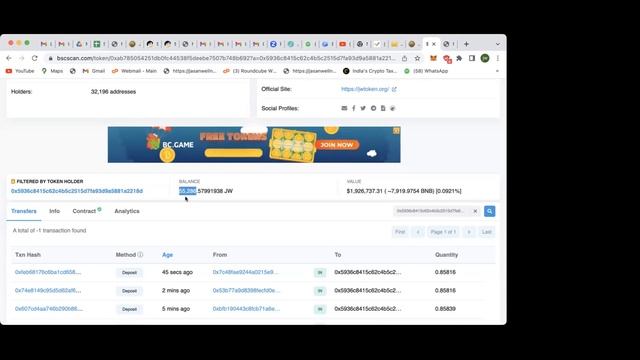
Task: Close the BC.GAME ad banner
Action: (396, 131)
